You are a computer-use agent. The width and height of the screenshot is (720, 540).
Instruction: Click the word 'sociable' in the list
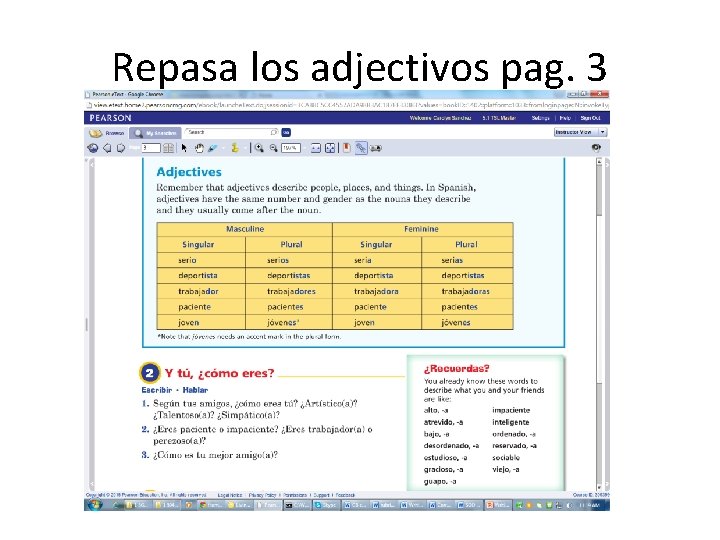pos(506,458)
